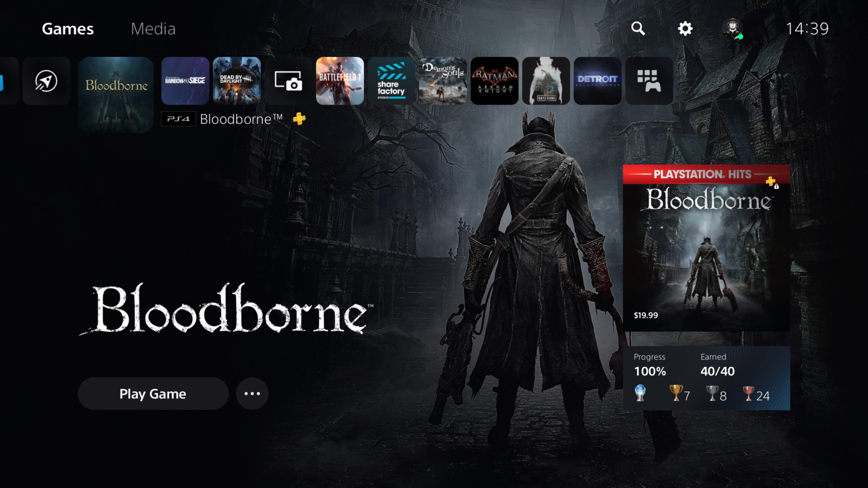Select the Rainbow Six Siege game tile
868x488 pixels.
pyautogui.click(x=185, y=81)
